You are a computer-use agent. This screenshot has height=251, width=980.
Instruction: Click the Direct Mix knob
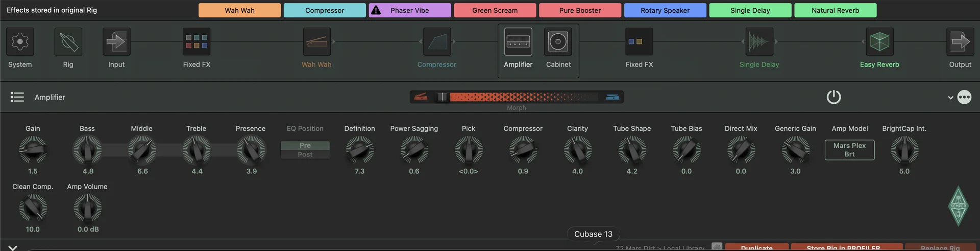[x=741, y=150]
